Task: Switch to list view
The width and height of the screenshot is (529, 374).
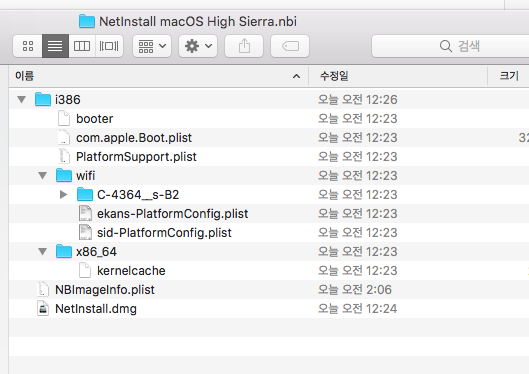Action: [x=55, y=46]
